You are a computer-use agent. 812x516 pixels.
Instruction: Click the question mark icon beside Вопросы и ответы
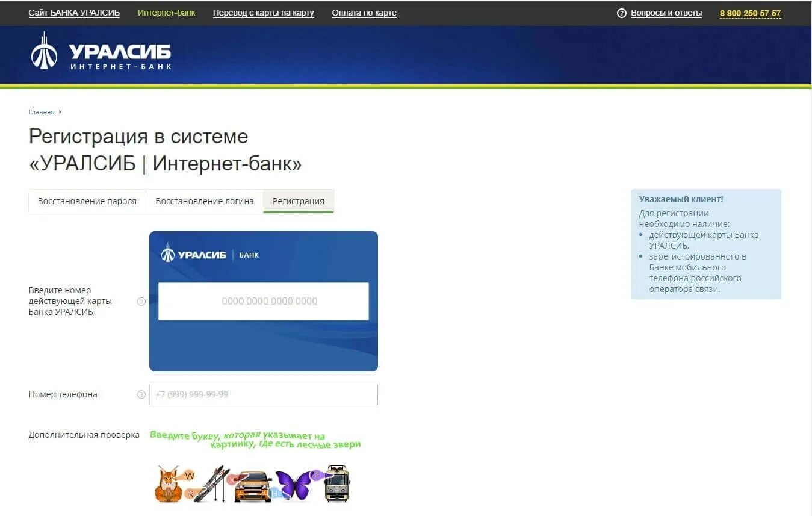point(622,13)
